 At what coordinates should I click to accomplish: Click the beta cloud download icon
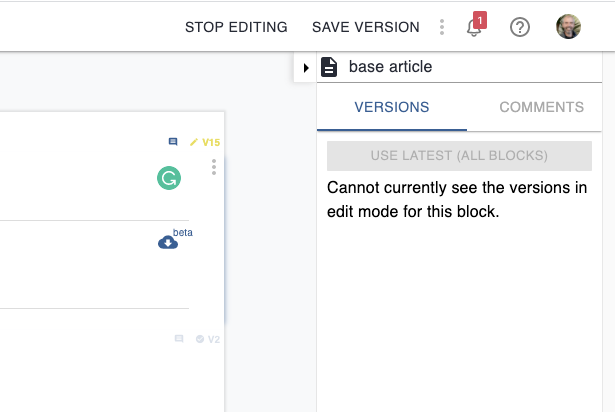coord(168,242)
